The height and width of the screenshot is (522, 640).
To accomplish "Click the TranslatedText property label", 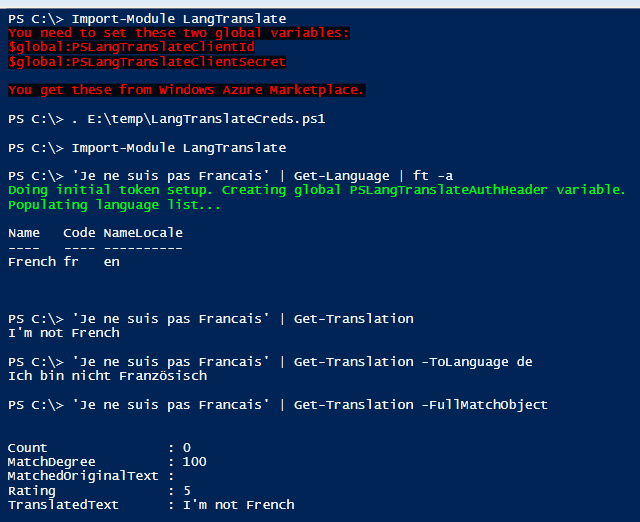I will point(63,505).
